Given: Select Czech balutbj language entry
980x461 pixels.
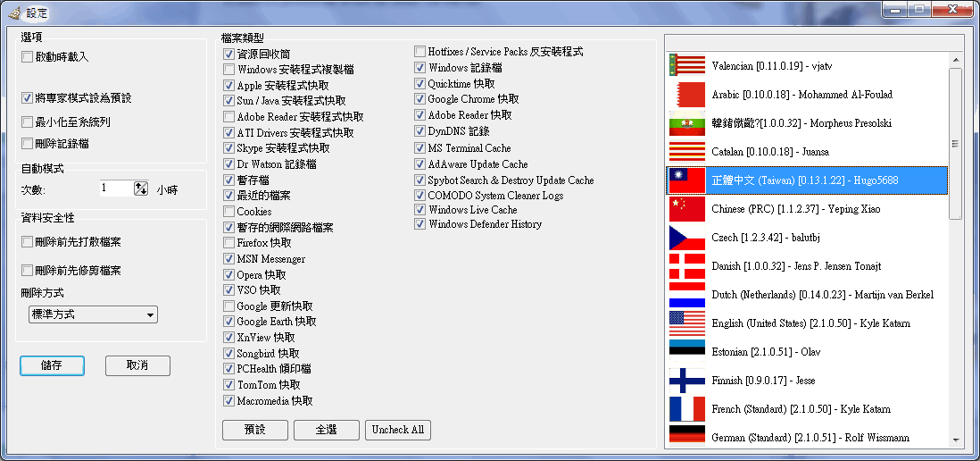Looking at the screenshot, I should pyautogui.click(x=808, y=238).
